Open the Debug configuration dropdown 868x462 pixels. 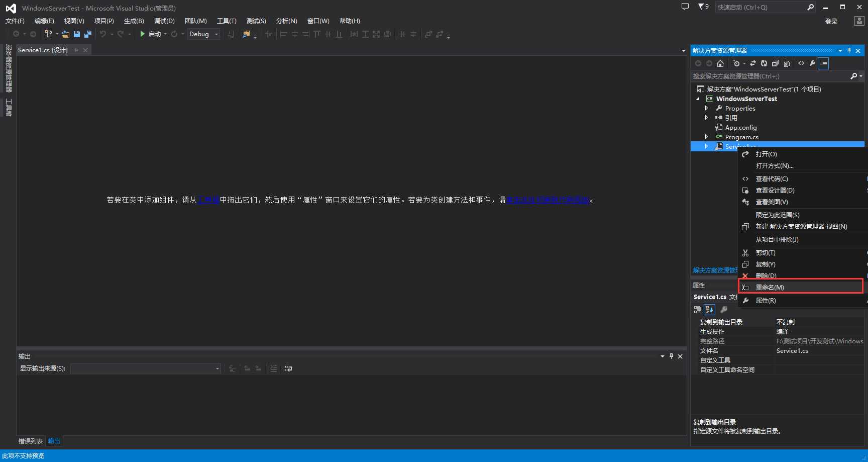coord(216,34)
